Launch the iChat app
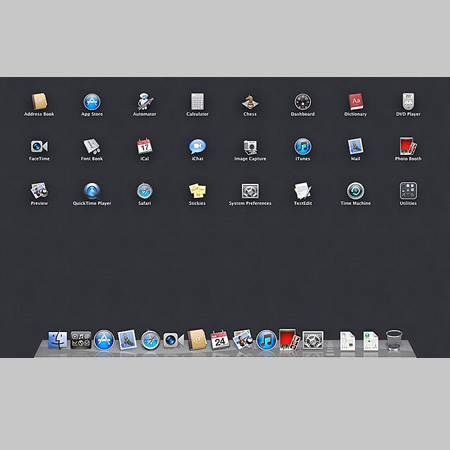Viewport: 450px width, 450px height. [197, 146]
